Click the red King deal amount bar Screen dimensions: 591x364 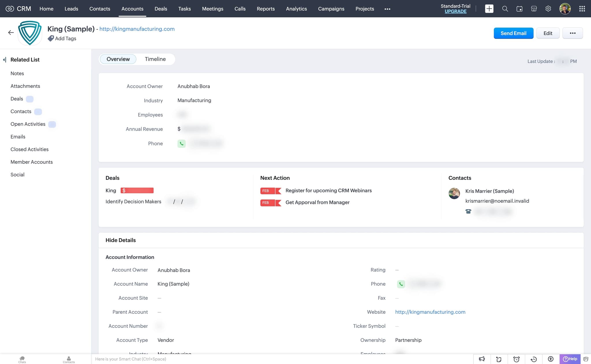click(x=137, y=191)
